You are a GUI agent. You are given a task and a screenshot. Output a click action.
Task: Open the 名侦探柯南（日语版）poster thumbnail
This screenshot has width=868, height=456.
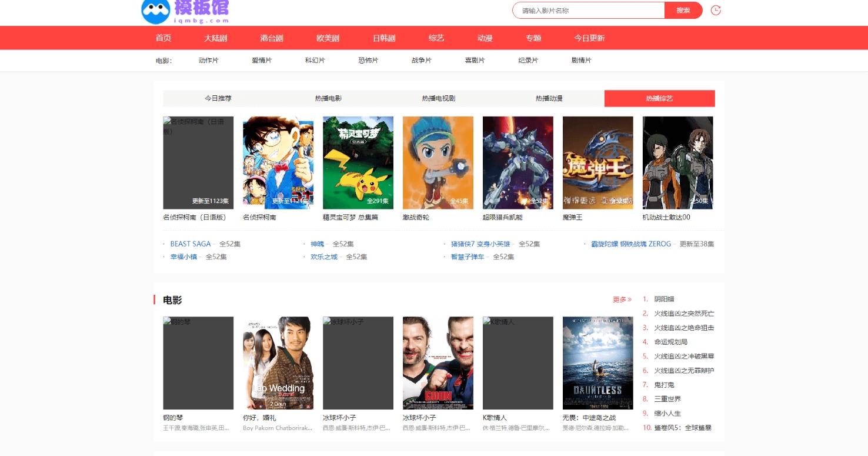(198, 162)
